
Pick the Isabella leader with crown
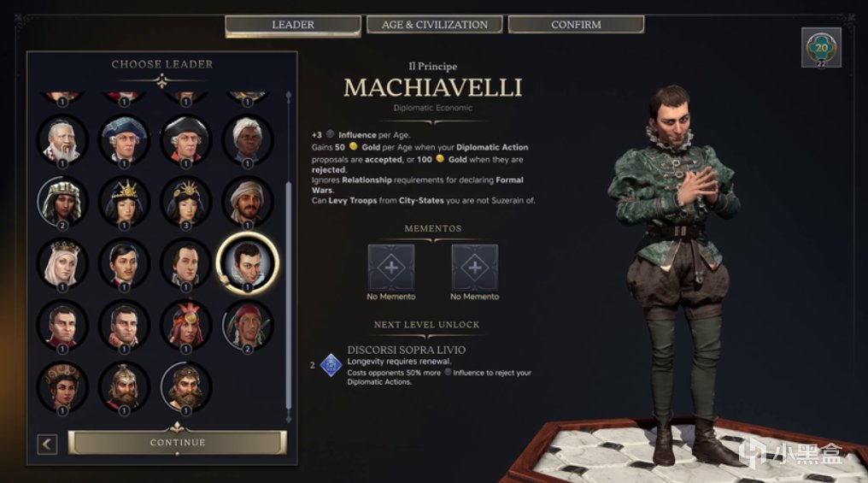pyautogui.click(x=62, y=264)
